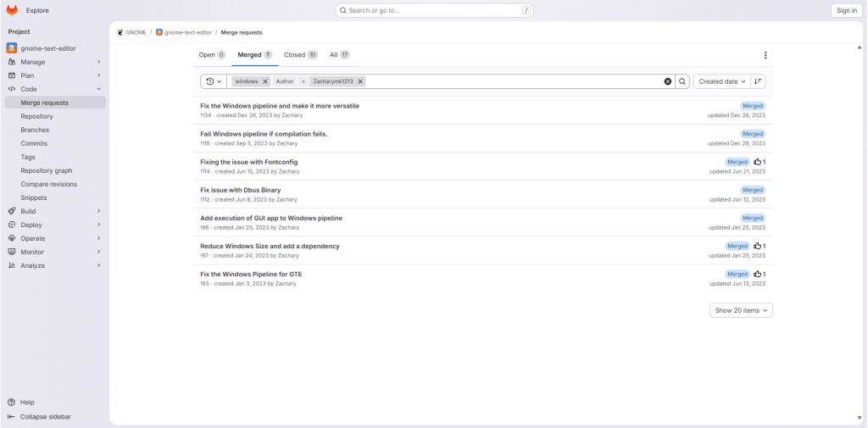Select the Monitor screen icon

pos(12,252)
